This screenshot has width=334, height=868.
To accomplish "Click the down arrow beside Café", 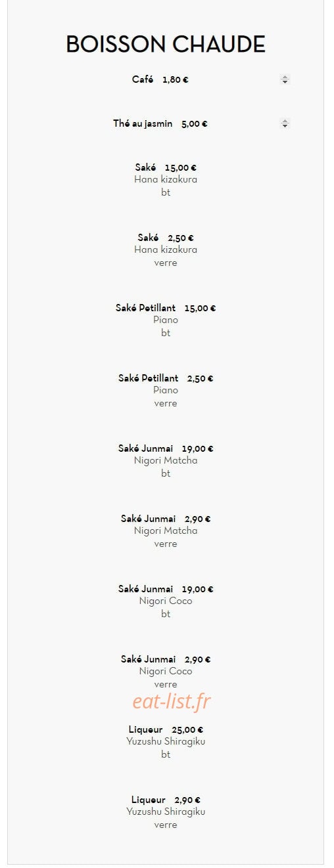I will click(285, 82).
